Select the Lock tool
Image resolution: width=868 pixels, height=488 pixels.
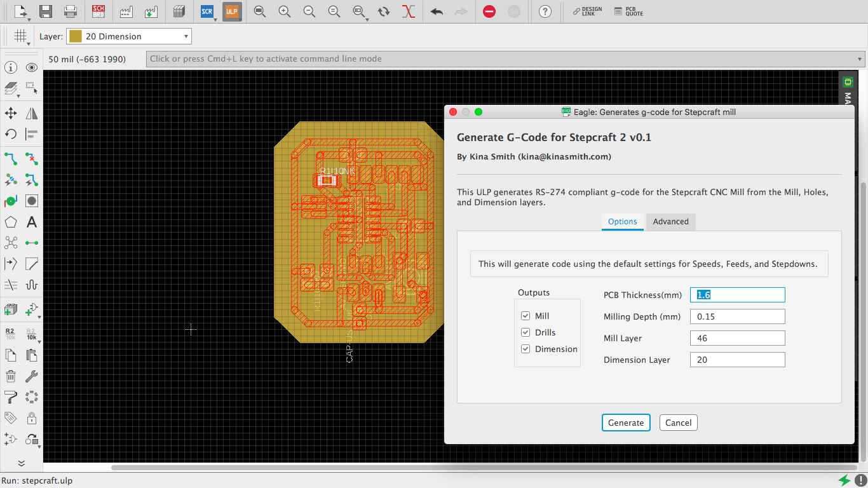(32, 418)
